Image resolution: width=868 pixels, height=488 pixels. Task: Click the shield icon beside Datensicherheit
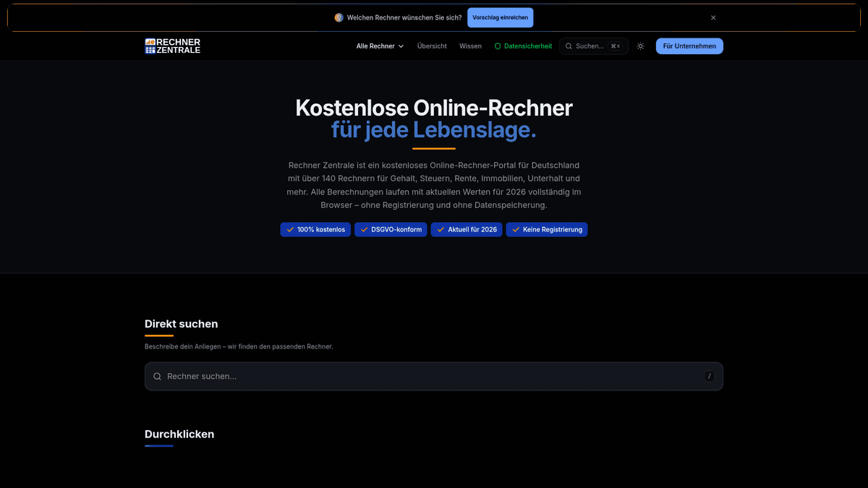pos(498,46)
